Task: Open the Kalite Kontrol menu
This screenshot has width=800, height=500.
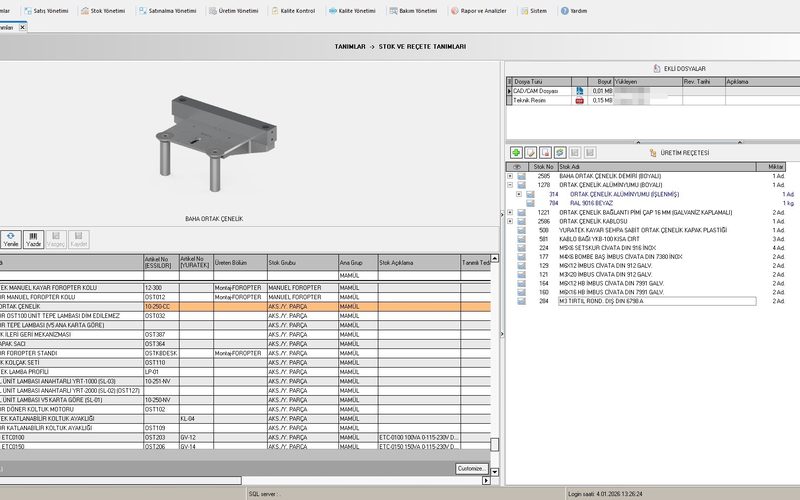Action: pos(293,11)
